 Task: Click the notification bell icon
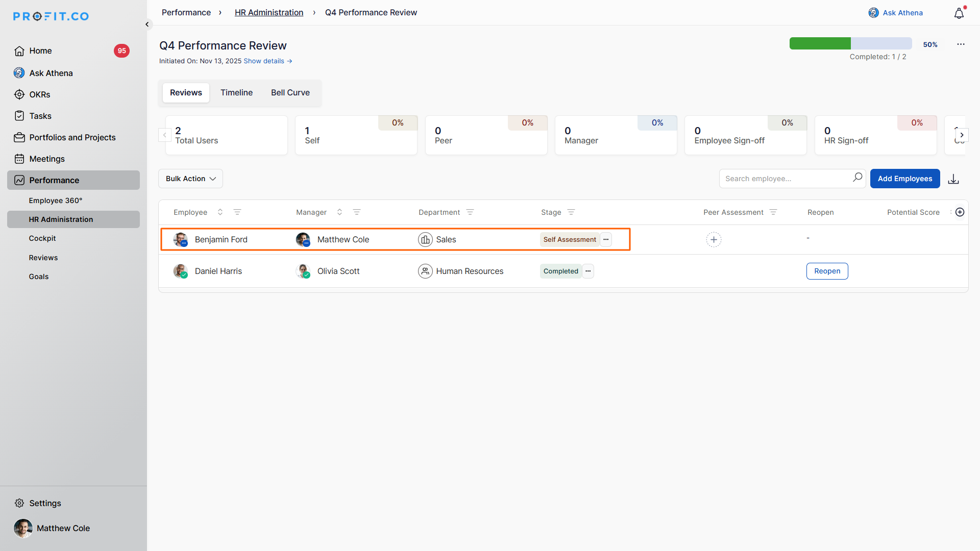tap(959, 14)
